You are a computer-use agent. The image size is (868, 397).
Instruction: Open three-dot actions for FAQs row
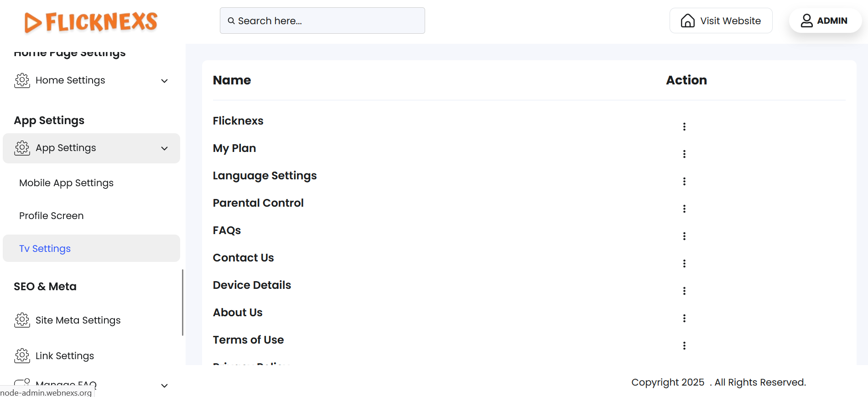point(684,236)
